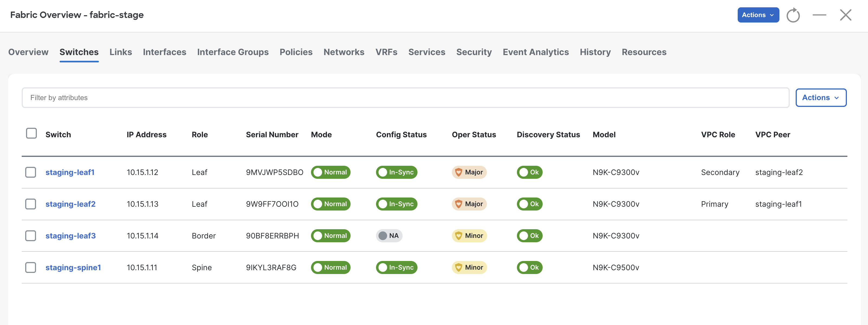Image resolution: width=868 pixels, height=325 pixels.
Task: Open the staging-leaf3 switch link
Action: 70,236
